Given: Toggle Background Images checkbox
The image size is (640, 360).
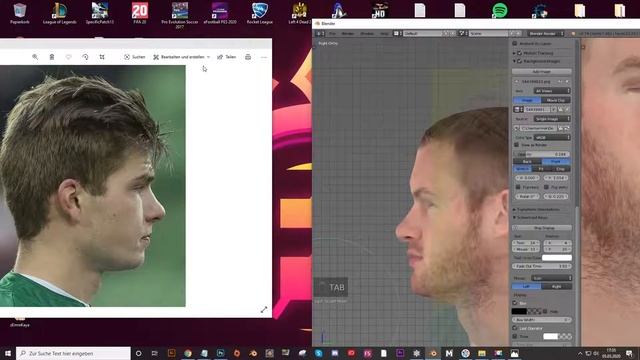Looking at the screenshot, I should pos(520,61).
